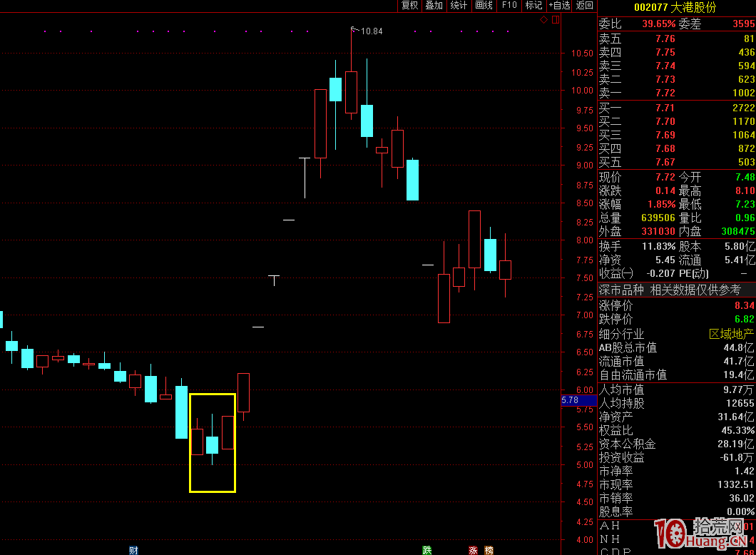The image size is (756, 555).
Task: Click the 5.78 price marker on the axis
Action: pyautogui.click(x=578, y=400)
